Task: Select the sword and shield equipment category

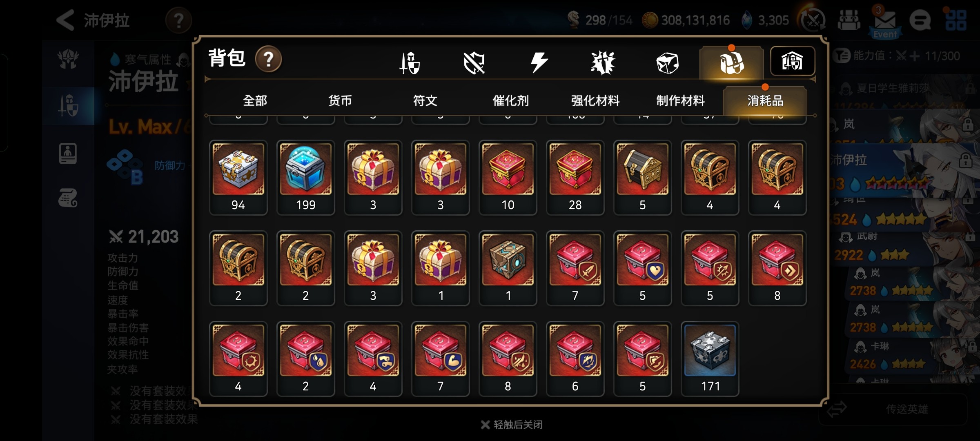Action: pos(410,63)
